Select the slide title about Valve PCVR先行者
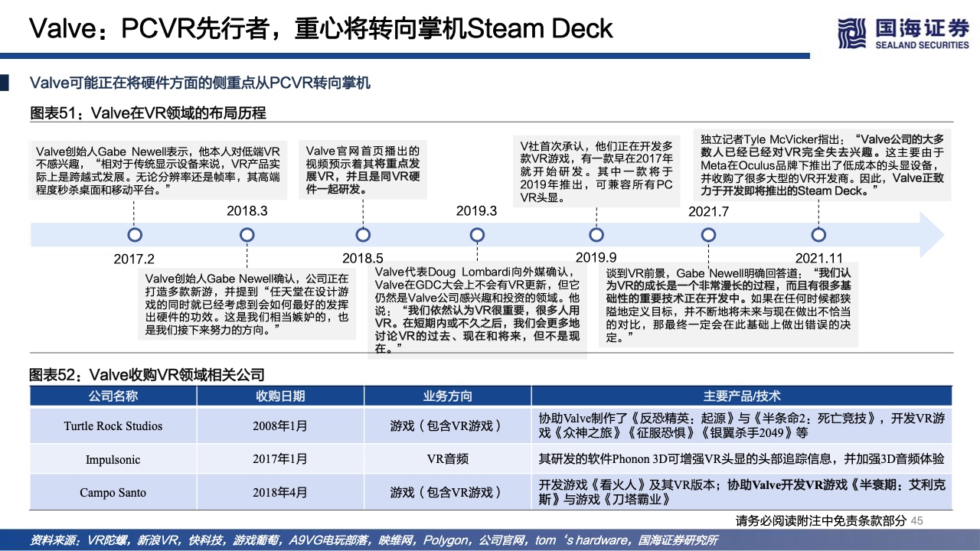 (x=321, y=28)
